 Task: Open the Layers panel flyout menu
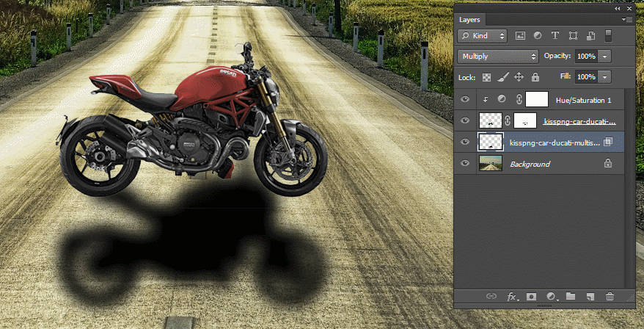[627, 19]
